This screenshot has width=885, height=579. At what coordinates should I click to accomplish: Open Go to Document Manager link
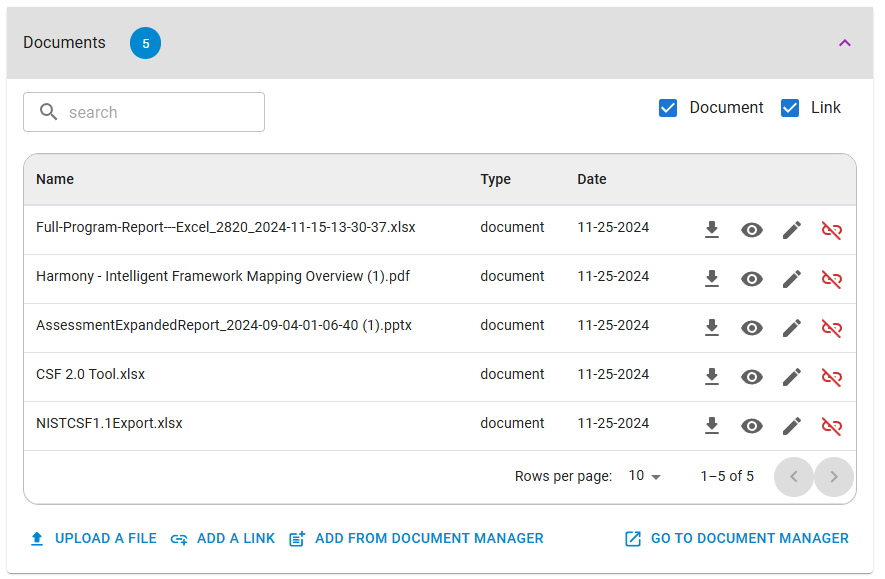(x=737, y=538)
